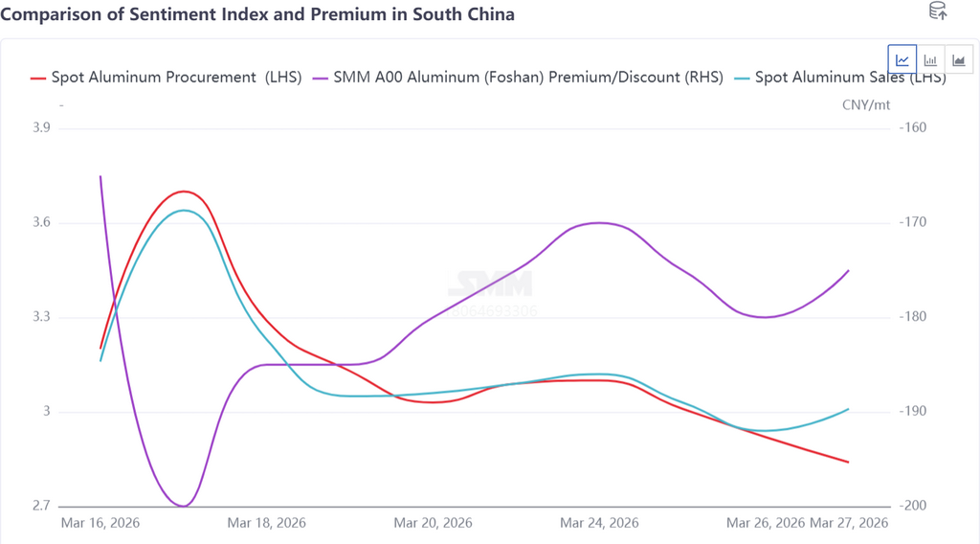Select the Mar 18, 2026 axis label
980x544 pixels.
click(x=267, y=523)
